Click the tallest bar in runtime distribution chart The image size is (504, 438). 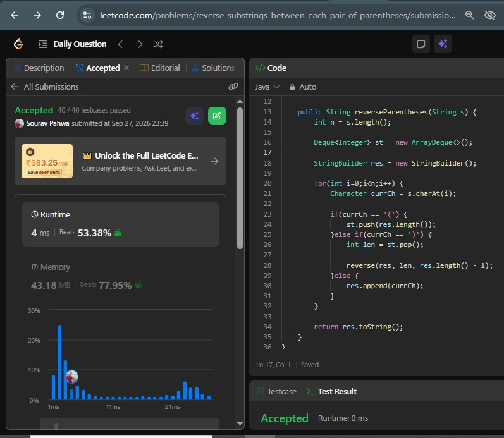60,363
